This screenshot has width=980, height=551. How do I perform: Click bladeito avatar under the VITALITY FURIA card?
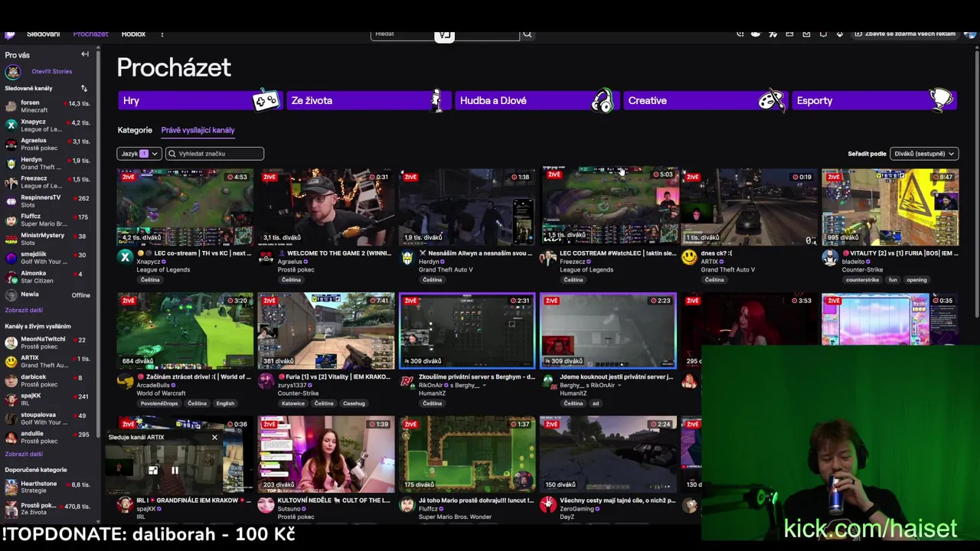click(830, 257)
